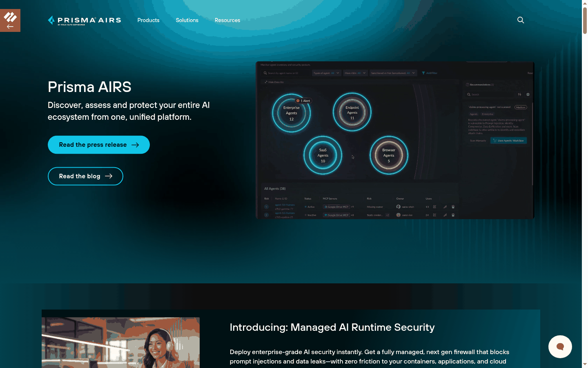Click the Recommendations panel filter sliders icon
588x368 pixels.
(x=519, y=94)
